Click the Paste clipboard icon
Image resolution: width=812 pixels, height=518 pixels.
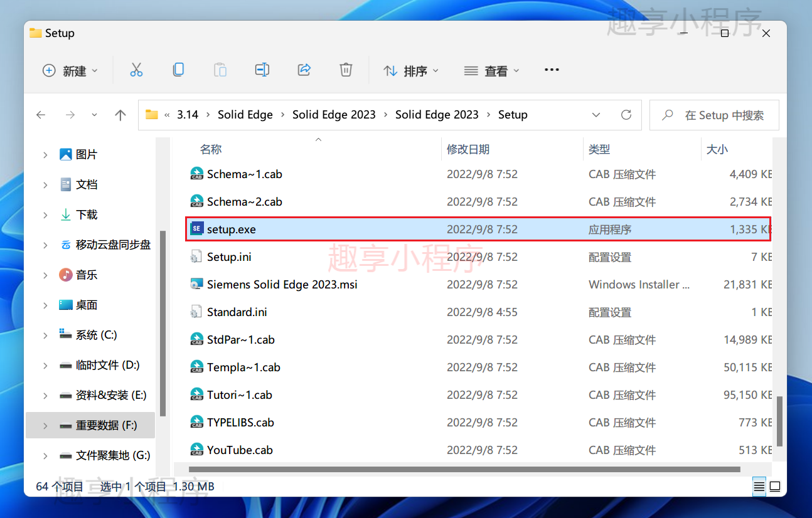[x=220, y=70]
